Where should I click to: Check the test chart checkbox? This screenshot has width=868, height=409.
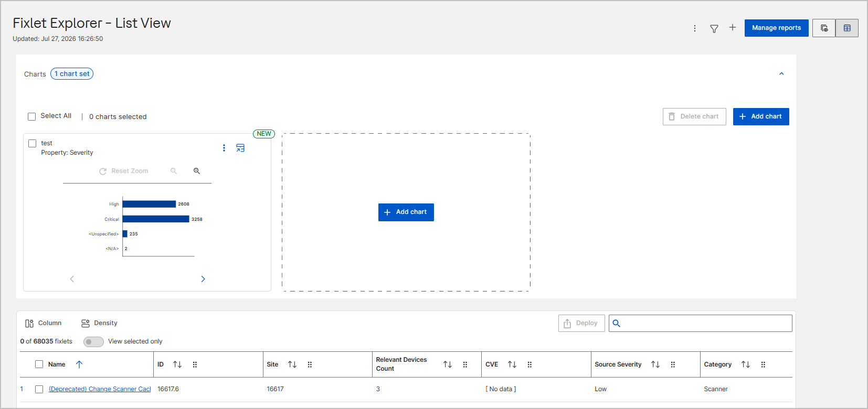pos(33,143)
